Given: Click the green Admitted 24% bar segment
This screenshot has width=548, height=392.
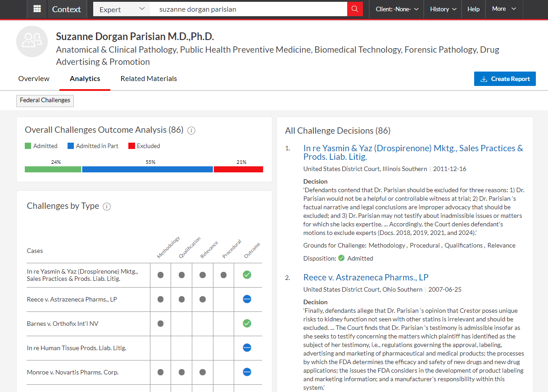Looking at the screenshot, I should click(x=53, y=169).
